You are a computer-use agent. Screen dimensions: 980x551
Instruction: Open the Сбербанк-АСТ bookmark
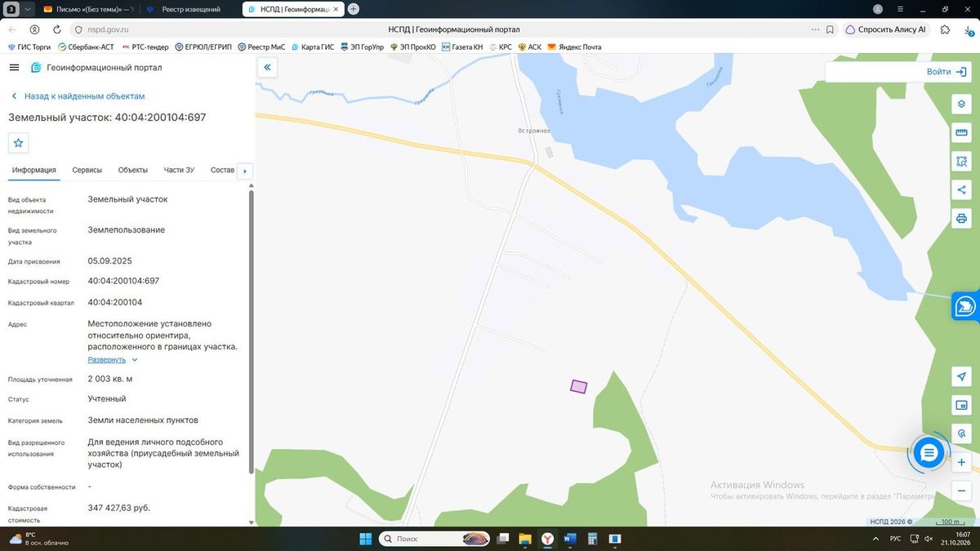click(86, 47)
